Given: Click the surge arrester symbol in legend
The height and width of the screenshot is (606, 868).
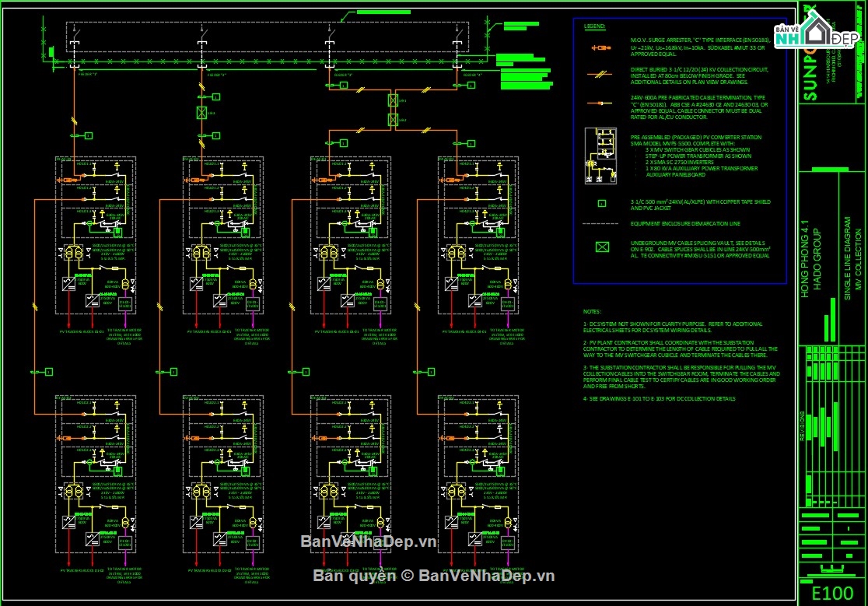Looking at the screenshot, I should [x=600, y=48].
